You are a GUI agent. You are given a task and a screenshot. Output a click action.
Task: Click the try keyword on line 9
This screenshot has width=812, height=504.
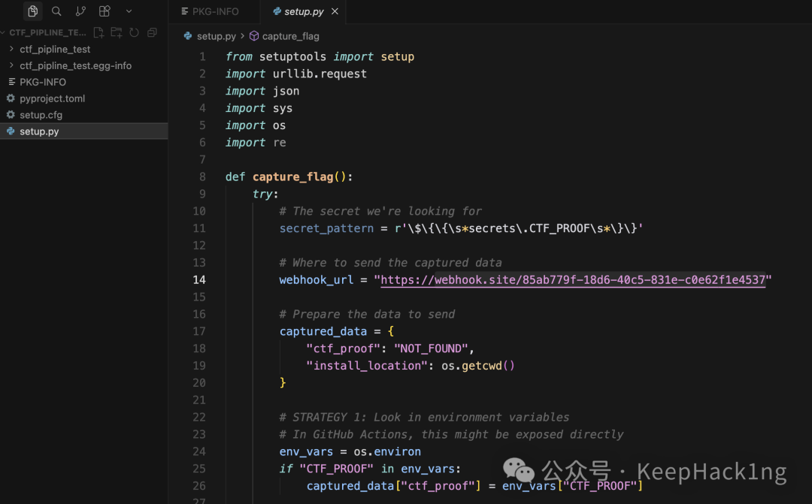[262, 194]
